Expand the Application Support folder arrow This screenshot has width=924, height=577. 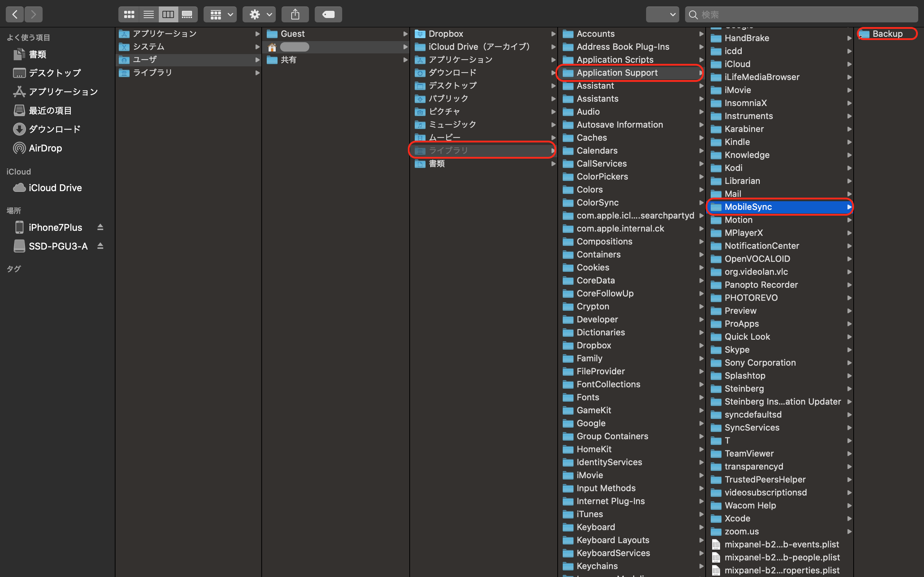tap(700, 72)
